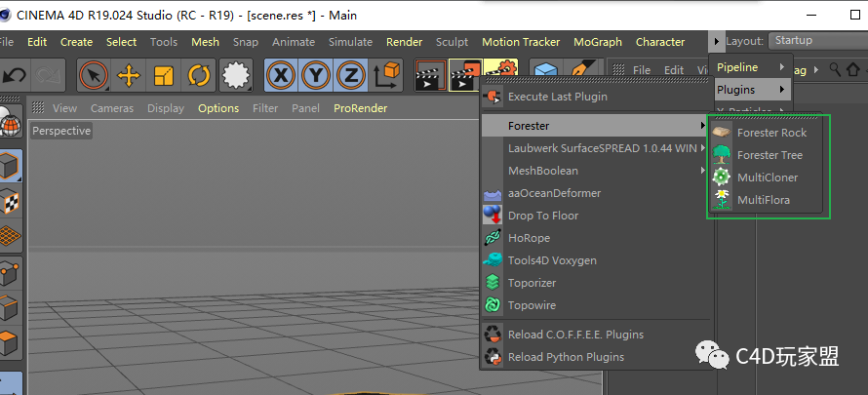Toggle X-axis lock

281,75
